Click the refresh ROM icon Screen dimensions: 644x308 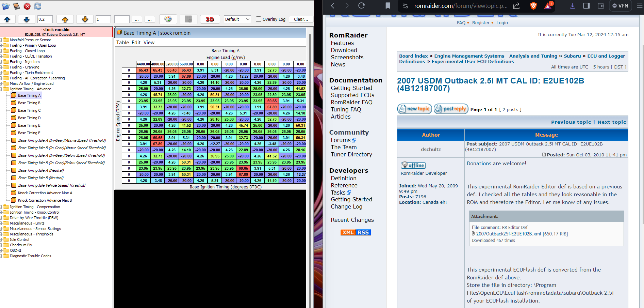(x=38, y=6)
